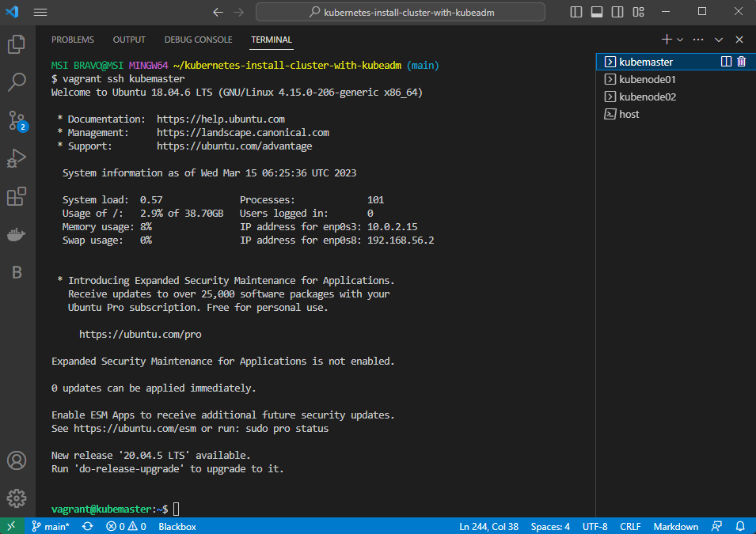Screen dimensions: 756x534
Task: Click the VS Code logo icon
Action: (12, 12)
